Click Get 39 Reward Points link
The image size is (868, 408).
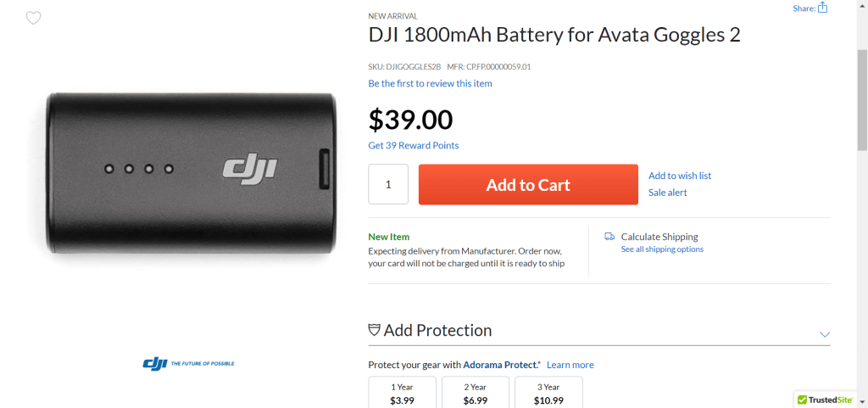tap(413, 145)
